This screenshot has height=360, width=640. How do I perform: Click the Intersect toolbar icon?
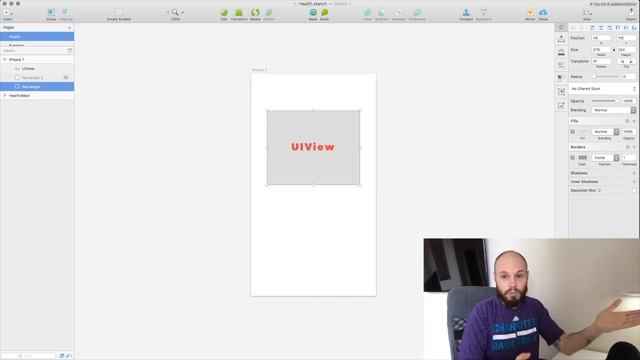[399, 12]
